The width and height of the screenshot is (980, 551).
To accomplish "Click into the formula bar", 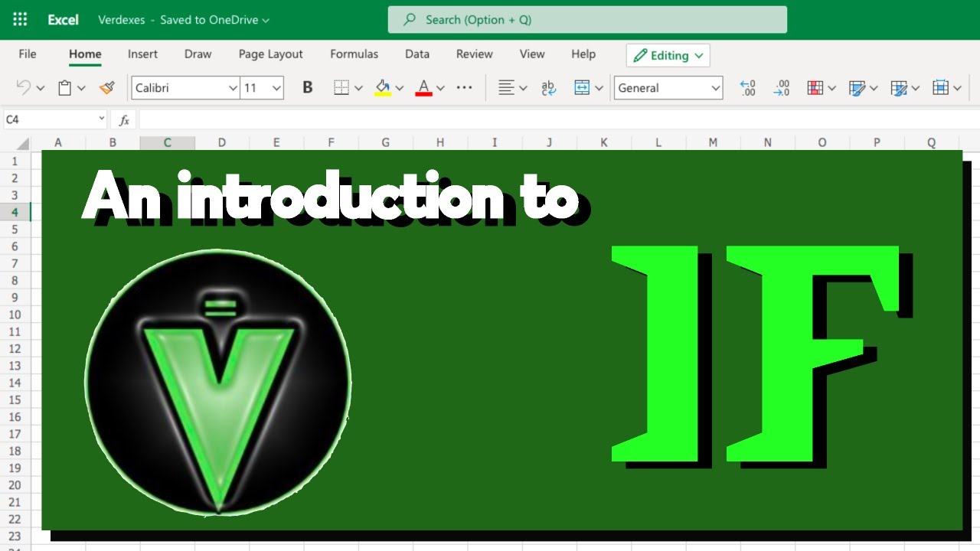I will pos(558,120).
